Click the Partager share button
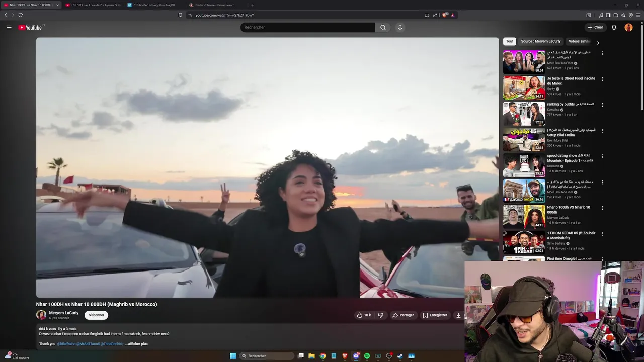644x362 pixels. [x=403, y=315]
